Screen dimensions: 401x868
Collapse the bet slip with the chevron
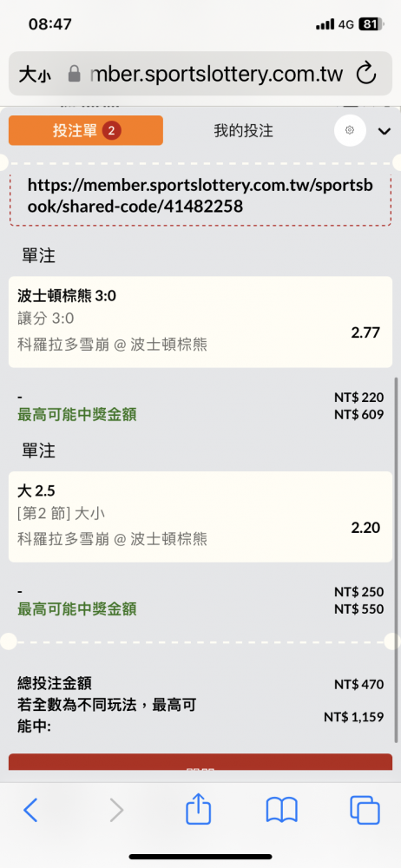(x=385, y=131)
